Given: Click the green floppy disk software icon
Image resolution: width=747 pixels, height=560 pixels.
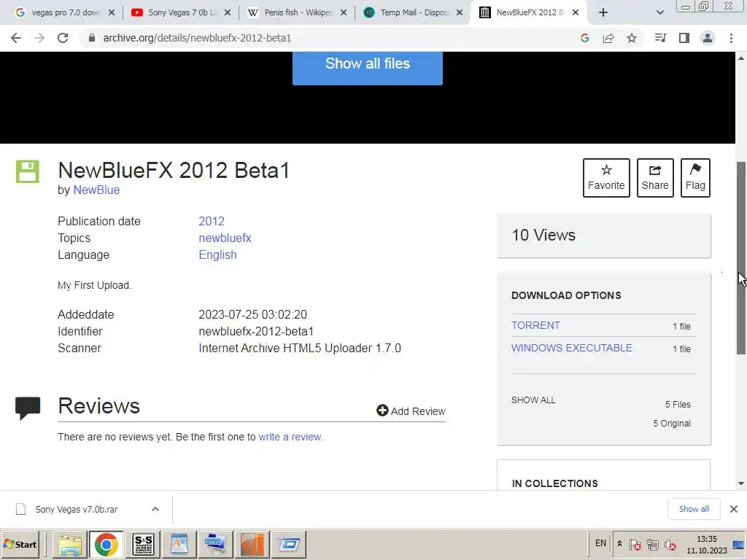Looking at the screenshot, I should pyautogui.click(x=28, y=171).
